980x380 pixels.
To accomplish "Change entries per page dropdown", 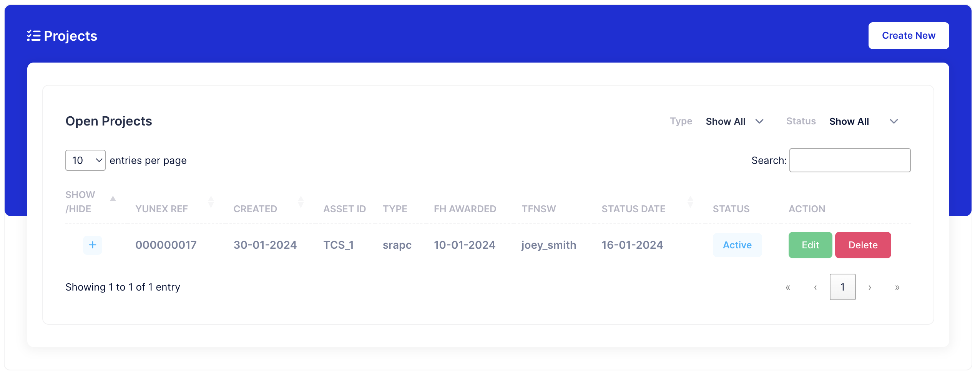I will (85, 160).
